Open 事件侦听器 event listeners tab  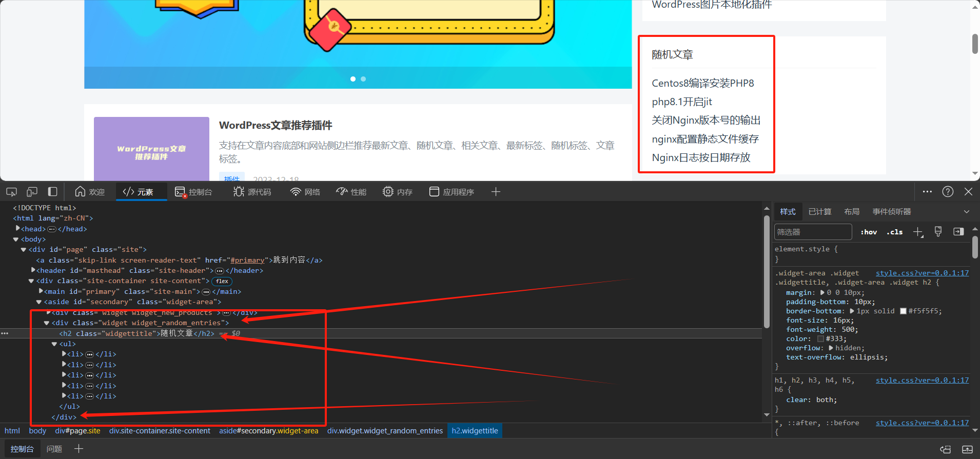pos(892,212)
